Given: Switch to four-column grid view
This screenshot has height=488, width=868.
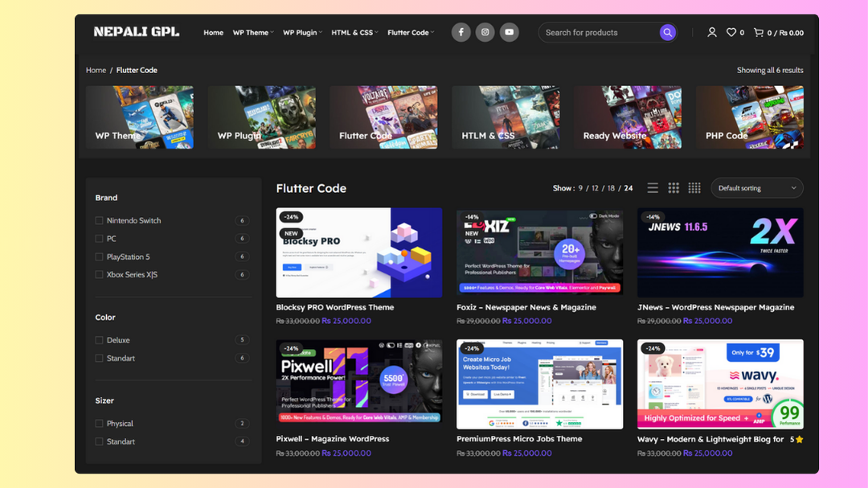Looking at the screenshot, I should (x=694, y=188).
